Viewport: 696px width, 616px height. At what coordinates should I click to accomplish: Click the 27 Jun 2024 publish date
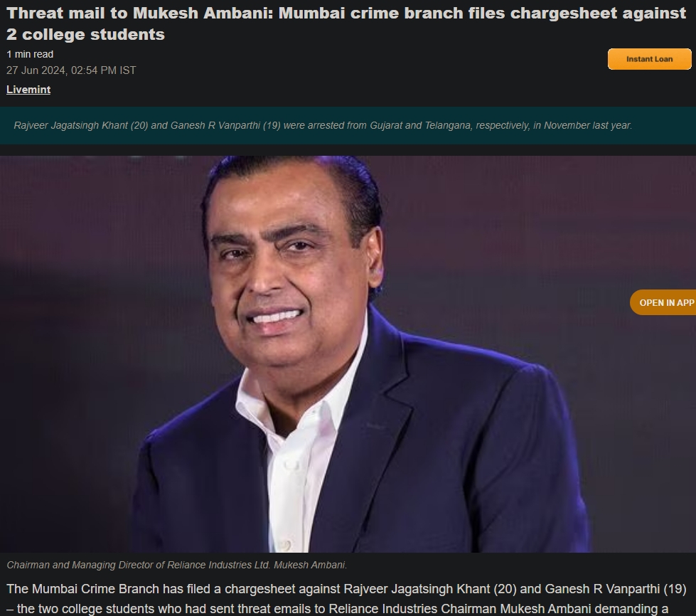coord(36,70)
